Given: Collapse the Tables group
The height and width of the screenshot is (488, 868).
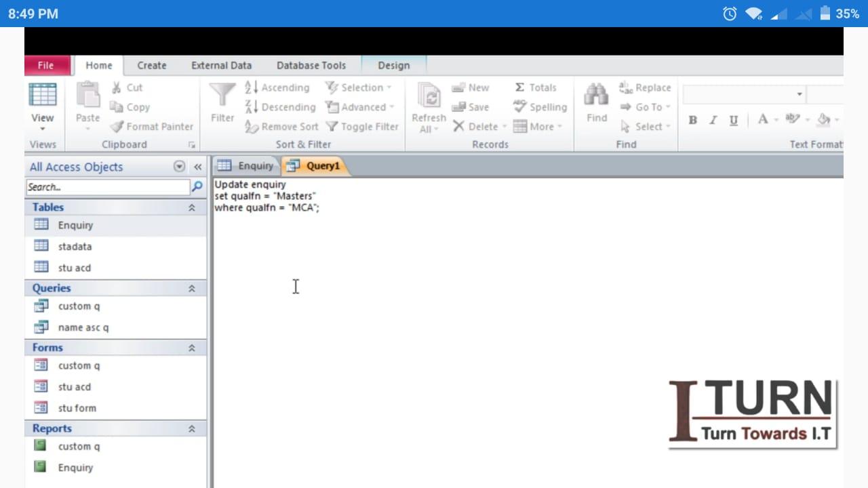Looking at the screenshot, I should coord(192,207).
